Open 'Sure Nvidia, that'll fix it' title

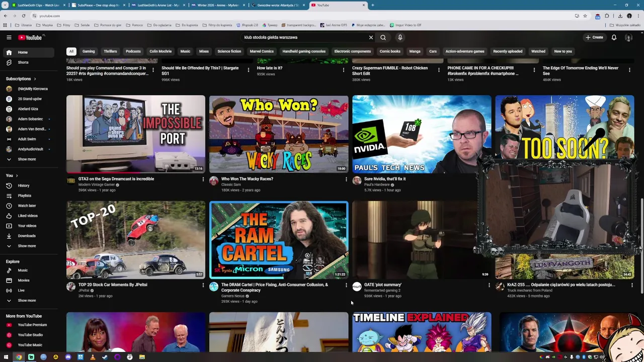click(385, 179)
